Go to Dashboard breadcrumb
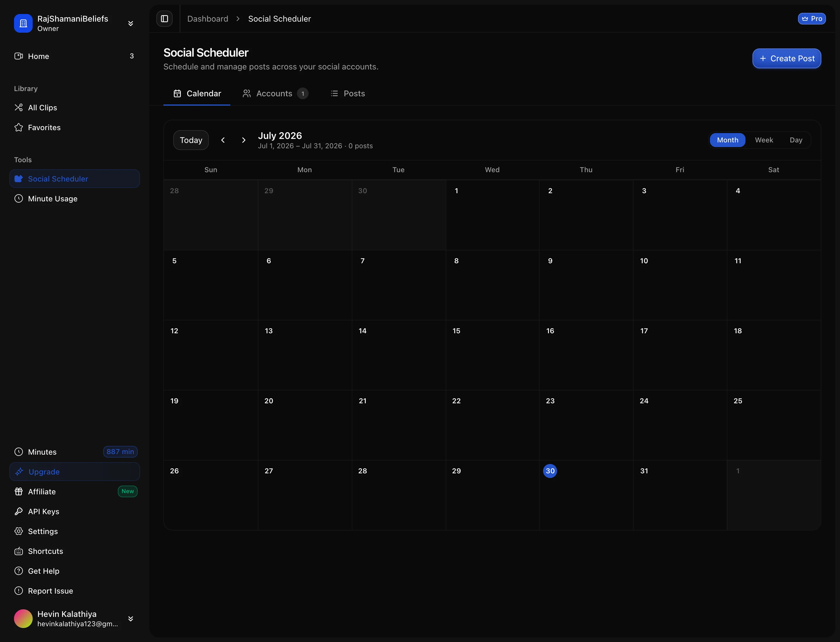The image size is (840, 642). (208, 19)
